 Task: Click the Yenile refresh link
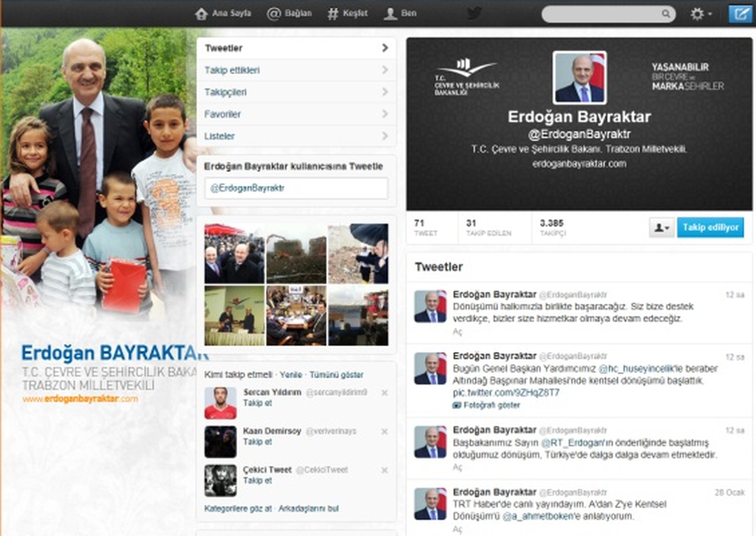point(291,375)
